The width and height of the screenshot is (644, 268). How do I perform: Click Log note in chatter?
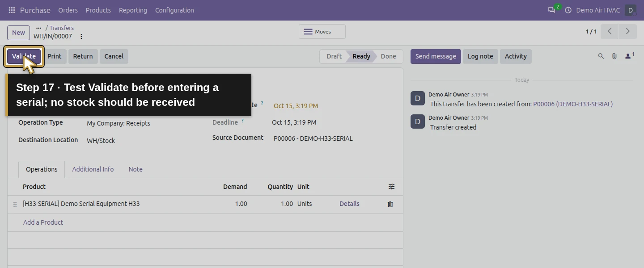pos(480,56)
